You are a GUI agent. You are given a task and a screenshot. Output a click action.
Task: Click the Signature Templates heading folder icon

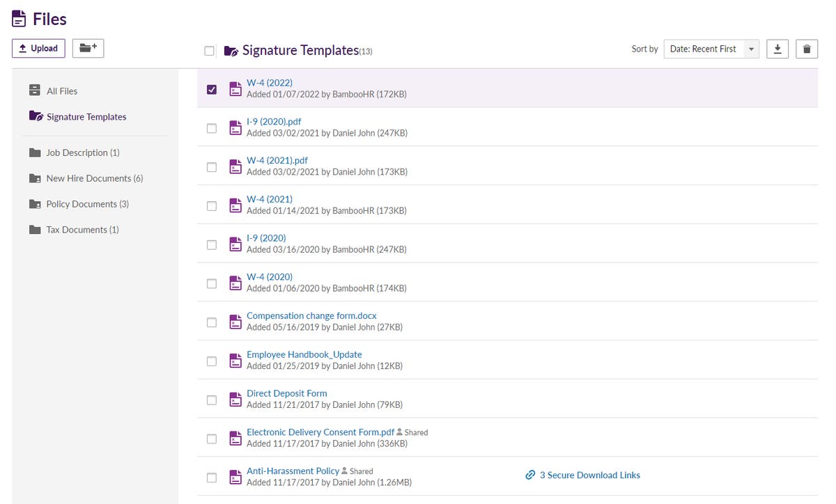[x=231, y=51]
